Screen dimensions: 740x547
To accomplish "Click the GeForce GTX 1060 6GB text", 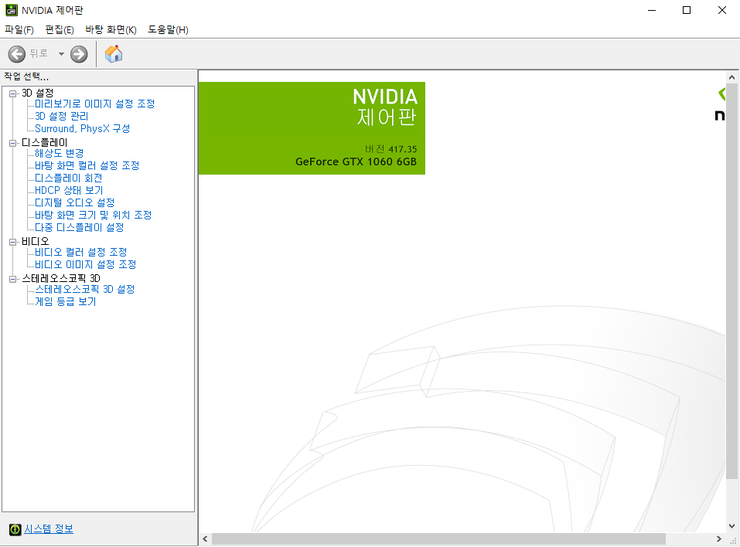I will click(356, 162).
